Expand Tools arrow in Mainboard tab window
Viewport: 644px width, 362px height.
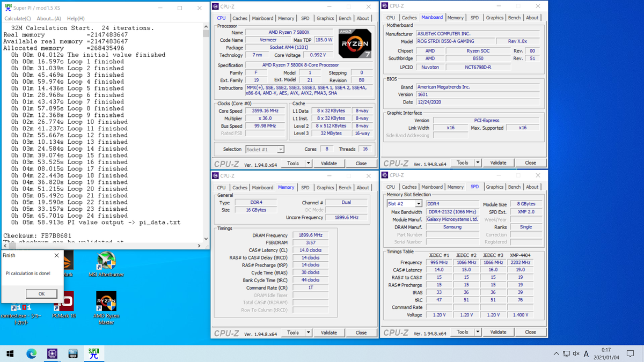[478, 163]
